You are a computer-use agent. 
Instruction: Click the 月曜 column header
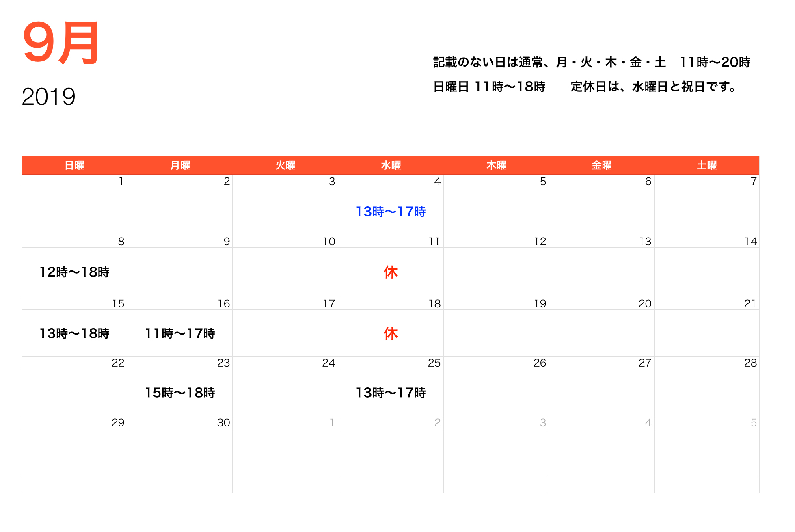(x=180, y=165)
